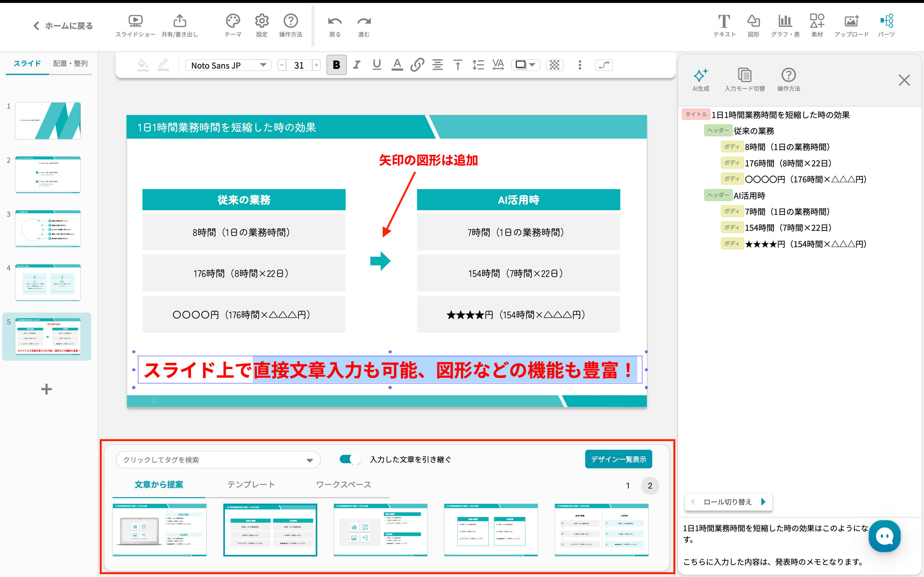Image resolution: width=924 pixels, height=577 pixels.
Task: Click the デザイン一覧表示 button
Action: [618, 459]
